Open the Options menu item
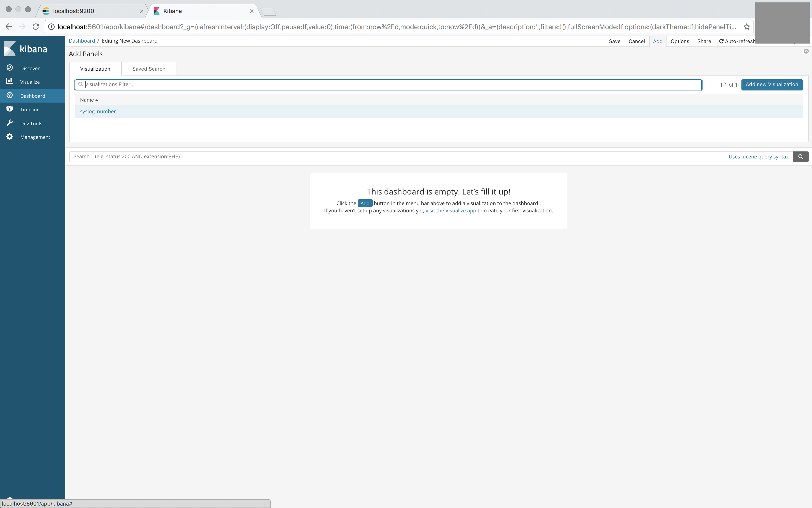 (680, 41)
